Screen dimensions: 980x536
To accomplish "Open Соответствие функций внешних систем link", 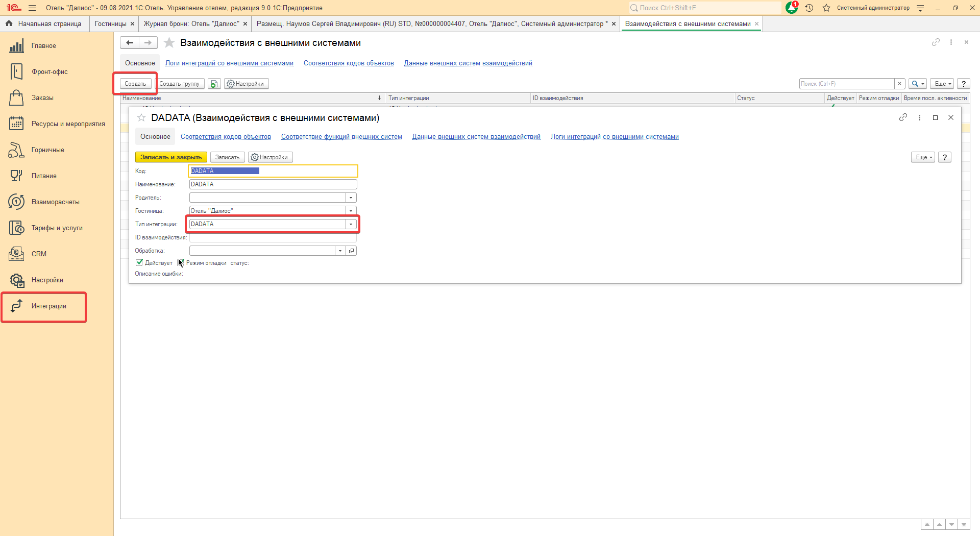I will click(x=341, y=137).
